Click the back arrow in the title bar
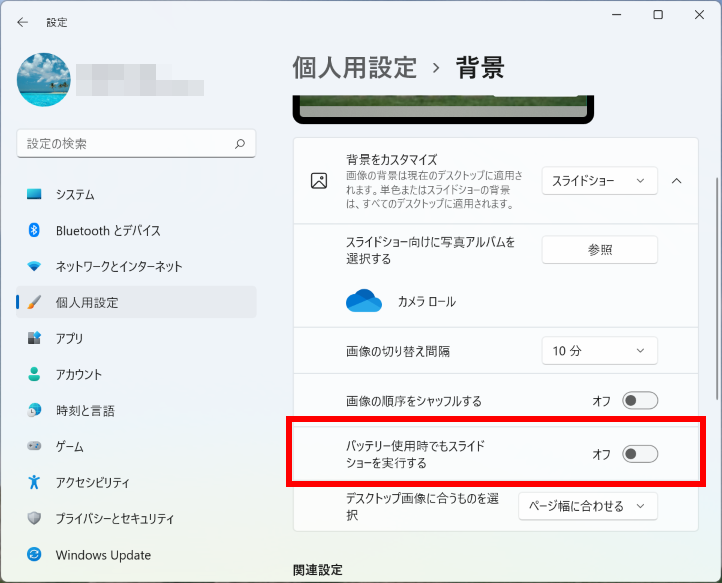Viewport: 722px width, 583px height. click(22, 22)
